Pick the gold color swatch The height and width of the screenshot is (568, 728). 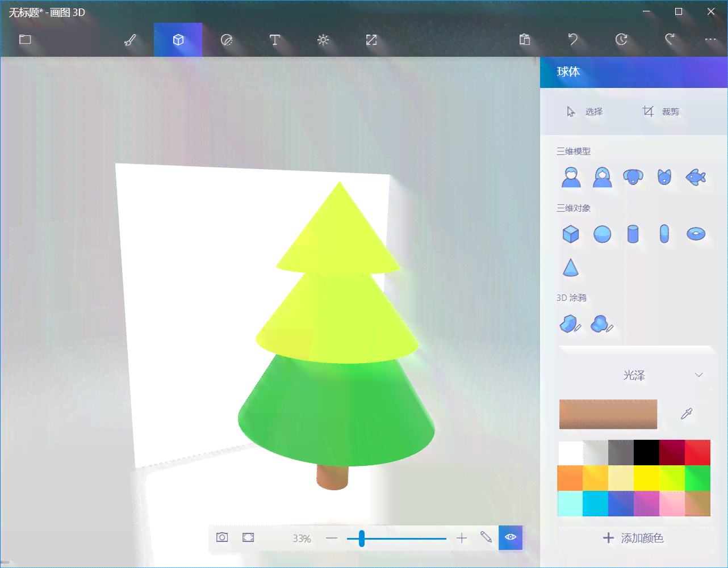[x=596, y=478]
